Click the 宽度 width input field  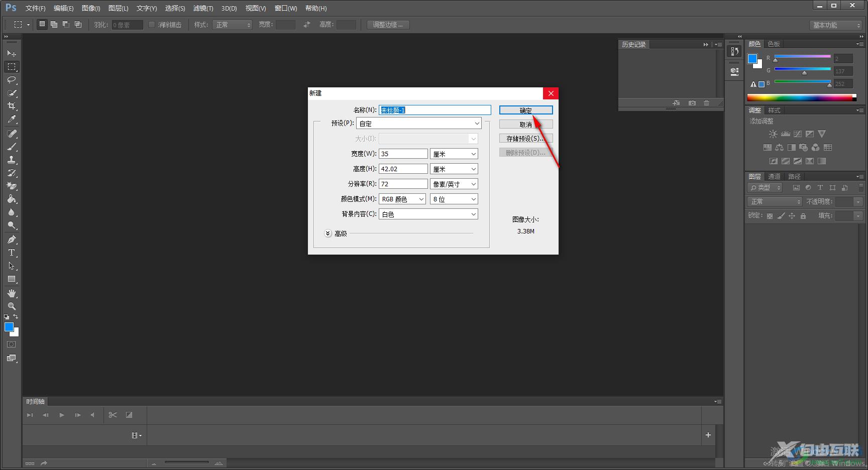(403, 154)
